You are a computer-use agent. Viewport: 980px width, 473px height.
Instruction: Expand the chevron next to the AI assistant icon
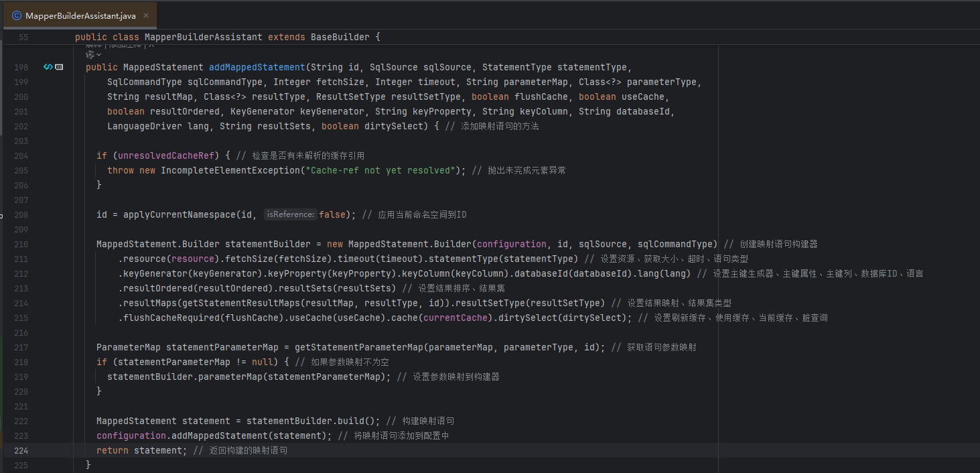point(99,54)
